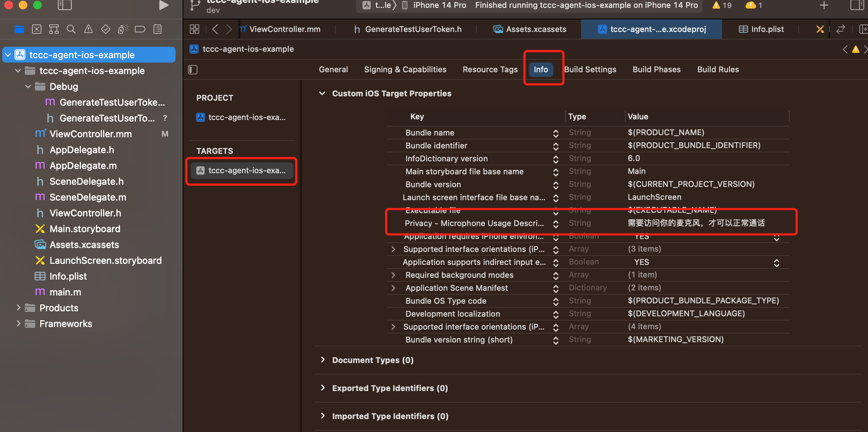Image resolution: width=868 pixels, height=432 pixels.
Task: Edit the Microphone Usage Description value
Action: click(x=696, y=223)
